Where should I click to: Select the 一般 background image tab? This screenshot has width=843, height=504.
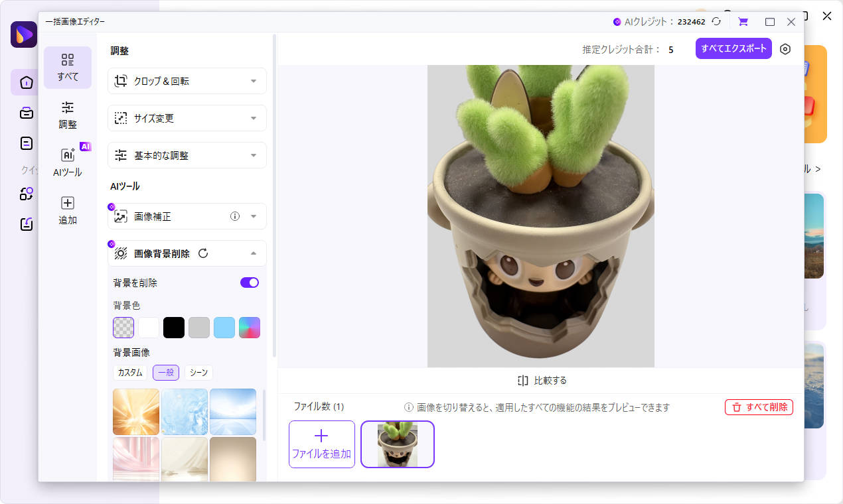pos(166,373)
